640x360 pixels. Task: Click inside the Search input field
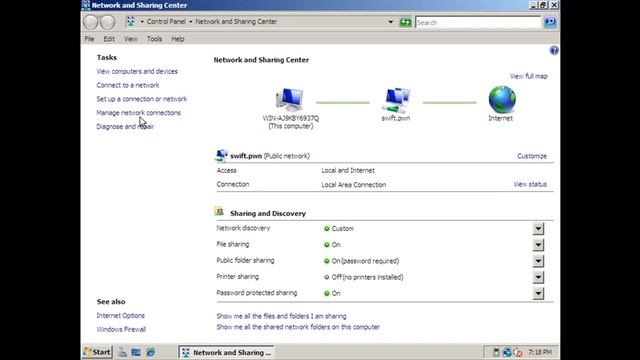(478, 22)
